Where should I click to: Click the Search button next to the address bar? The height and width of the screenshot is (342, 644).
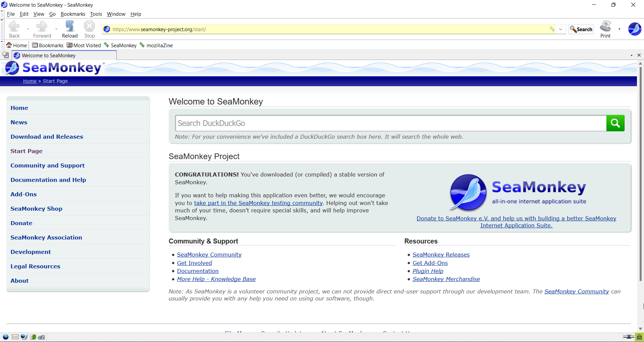tap(581, 29)
